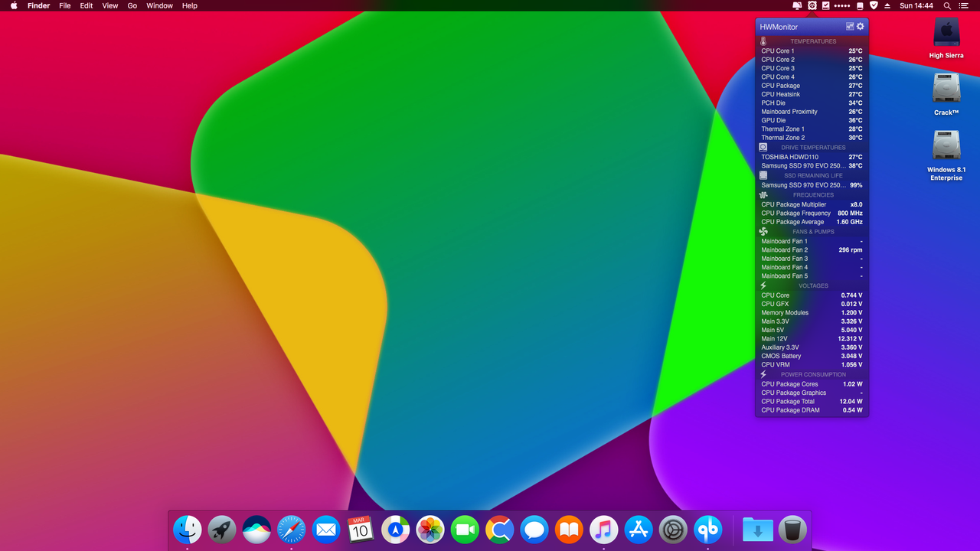Open iTunes music note in Dock
Screen dimensions: 980x551
pyautogui.click(x=604, y=530)
